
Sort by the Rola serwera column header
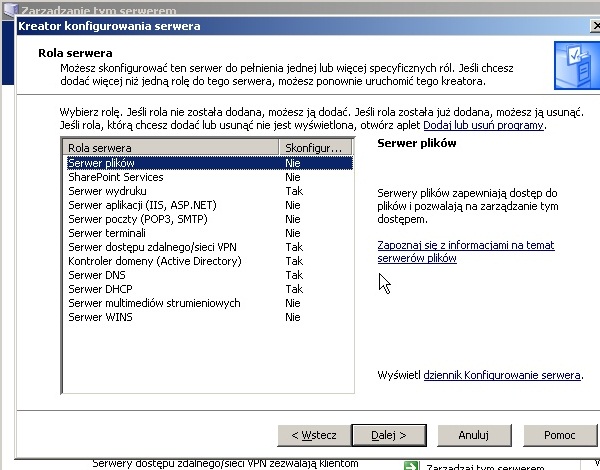click(x=171, y=148)
